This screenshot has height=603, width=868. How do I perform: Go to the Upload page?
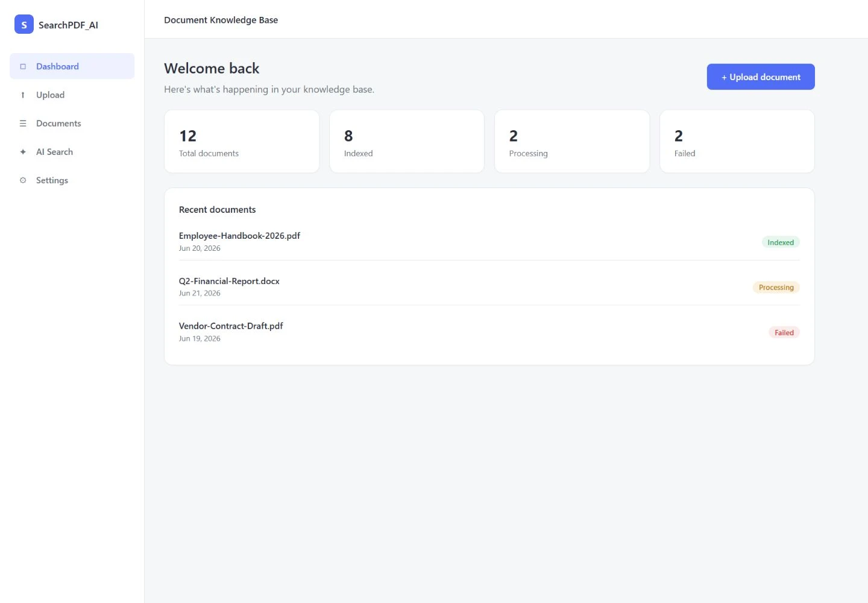point(72,95)
